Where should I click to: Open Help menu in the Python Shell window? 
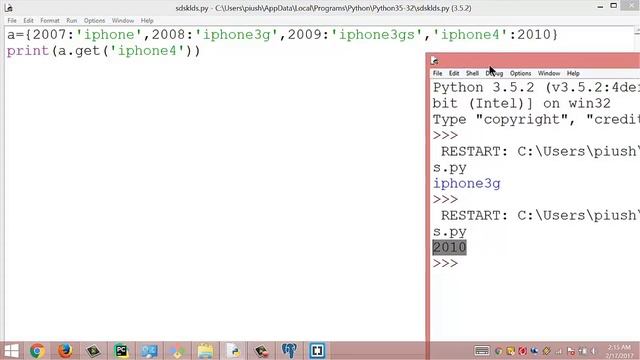pos(573,73)
